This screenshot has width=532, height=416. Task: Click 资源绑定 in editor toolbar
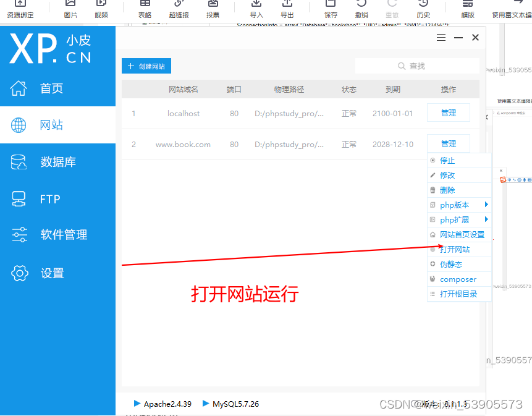tap(20, 9)
